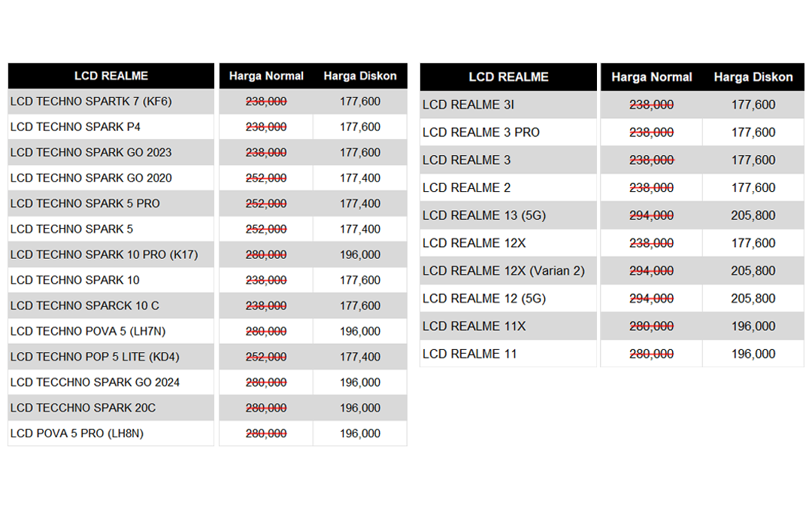This screenshot has height=508, width=812.
Task: Select the LCD REALME 11X entry
Action: tap(474, 327)
